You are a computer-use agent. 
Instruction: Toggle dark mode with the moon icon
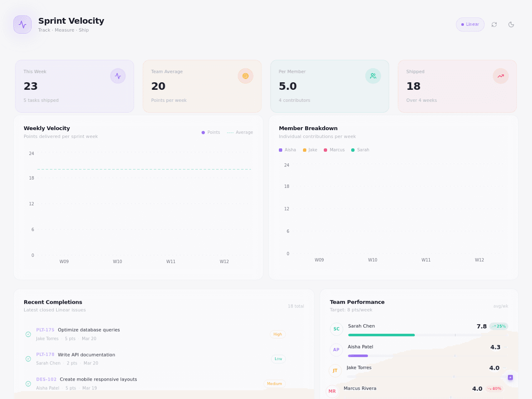[511, 25]
